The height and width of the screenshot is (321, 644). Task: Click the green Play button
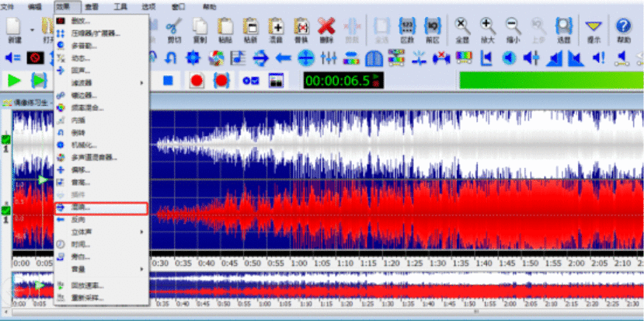[x=13, y=80]
